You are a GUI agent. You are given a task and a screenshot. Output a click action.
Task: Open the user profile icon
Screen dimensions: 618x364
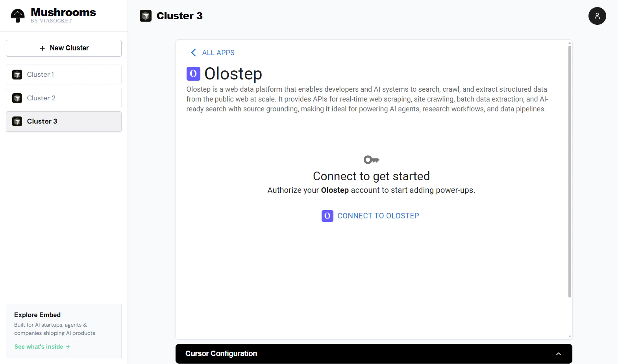[597, 16]
